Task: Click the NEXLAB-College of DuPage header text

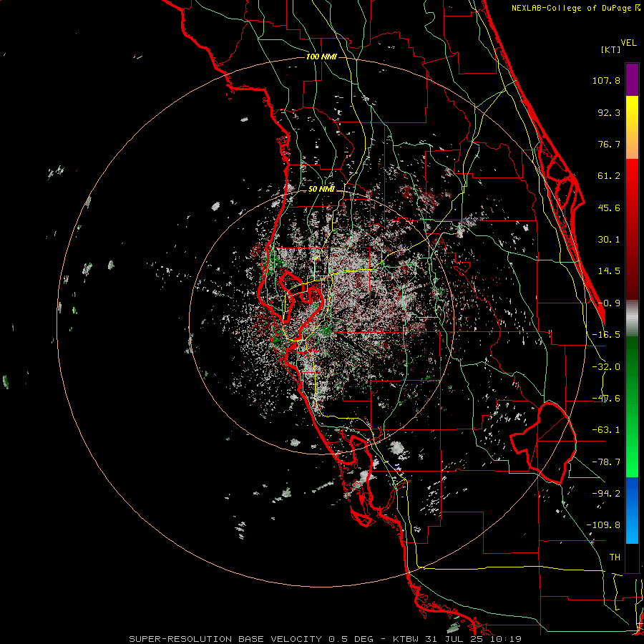Action: point(575,8)
